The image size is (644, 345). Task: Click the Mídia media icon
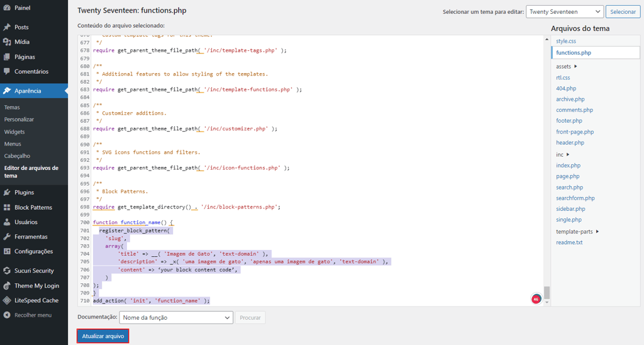coord(7,42)
